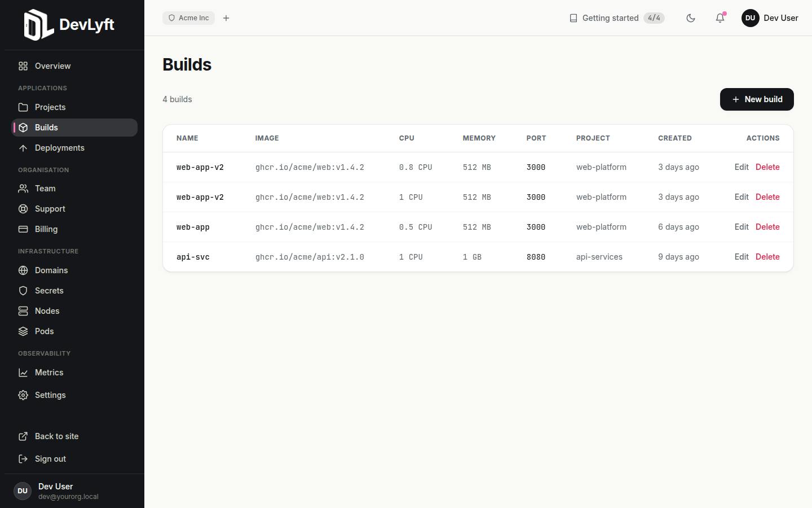Click image ghcr.io/acme/api:v2.1.0
Image resolution: width=812 pixels, height=508 pixels.
(x=310, y=257)
